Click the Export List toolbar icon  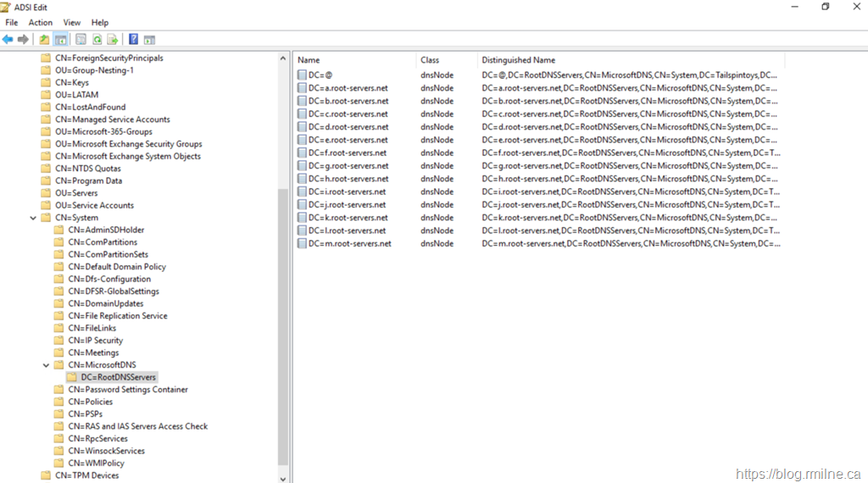coord(112,39)
